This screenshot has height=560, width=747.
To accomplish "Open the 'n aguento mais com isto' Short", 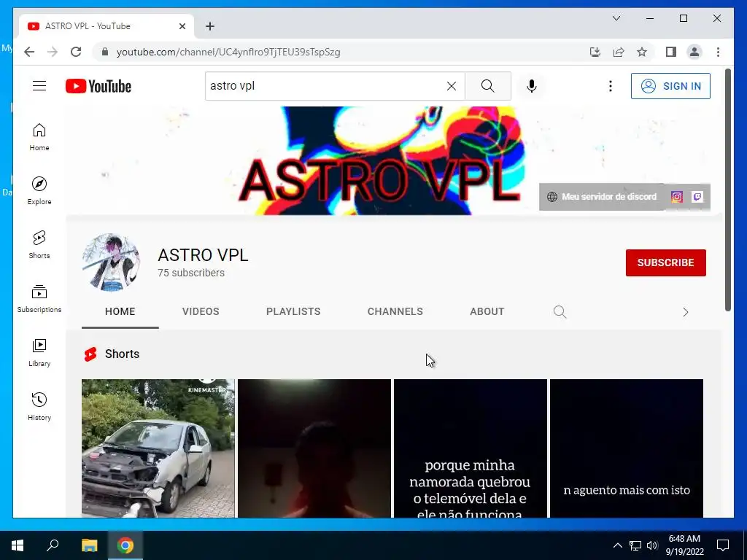I will pos(627,448).
